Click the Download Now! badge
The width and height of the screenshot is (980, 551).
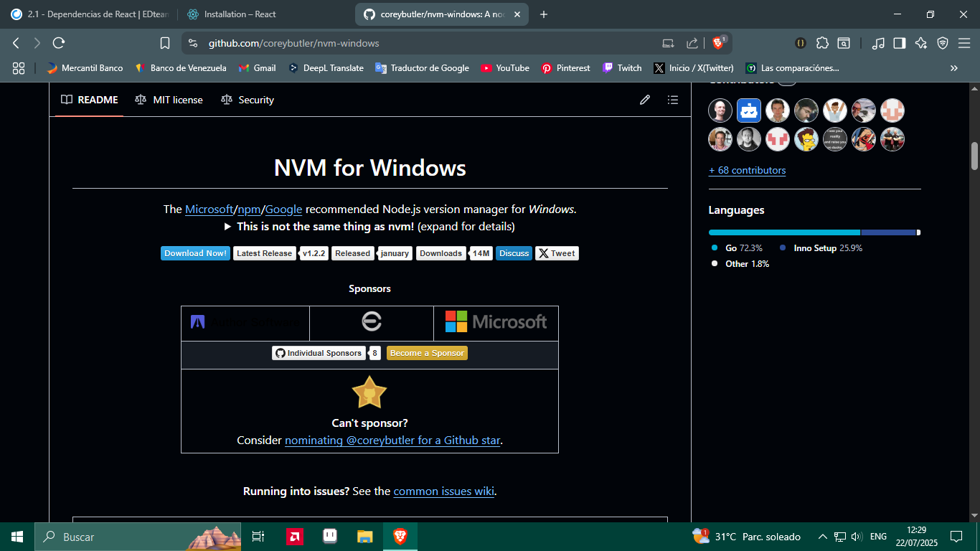(195, 253)
